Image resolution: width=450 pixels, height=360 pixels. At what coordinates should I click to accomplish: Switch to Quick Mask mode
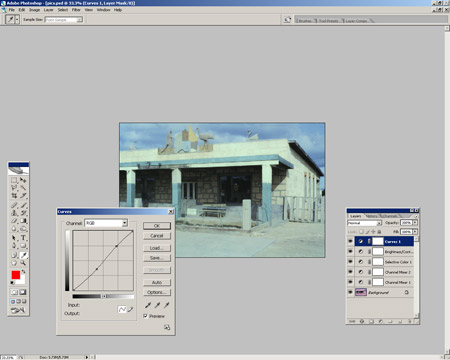(23, 292)
